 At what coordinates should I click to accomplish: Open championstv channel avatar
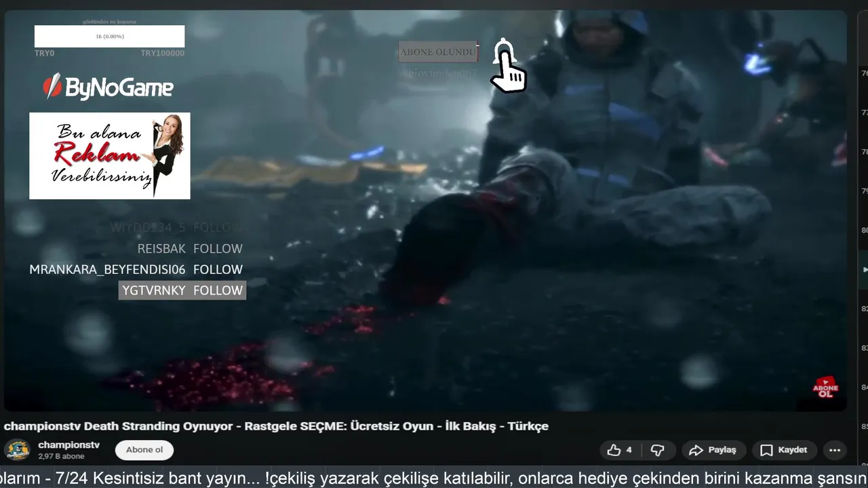(x=17, y=450)
